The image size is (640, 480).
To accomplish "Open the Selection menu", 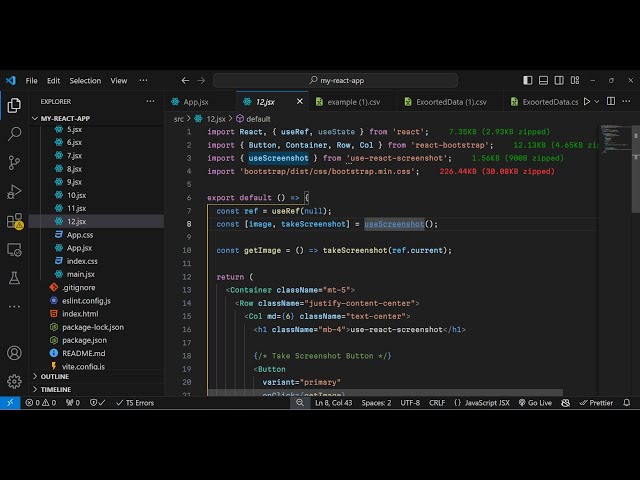I will click(x=85, y=81).
